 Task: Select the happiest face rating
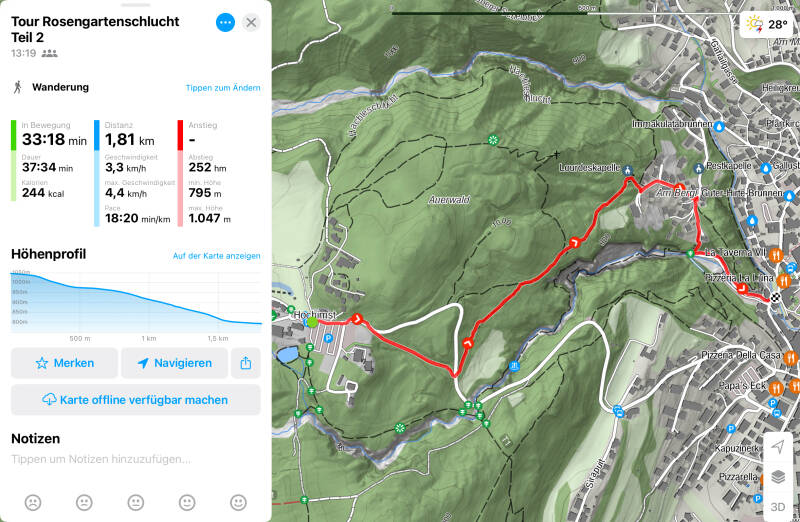238,503
